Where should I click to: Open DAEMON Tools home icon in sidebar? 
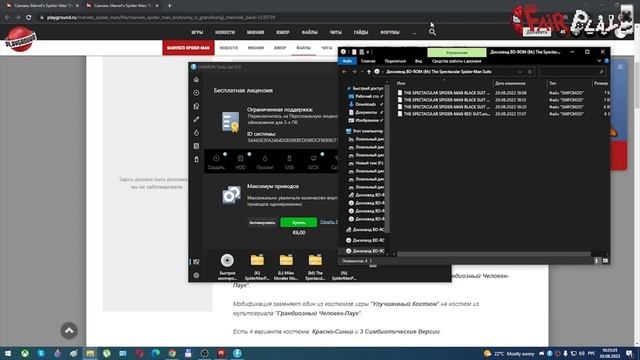(196, 80)
